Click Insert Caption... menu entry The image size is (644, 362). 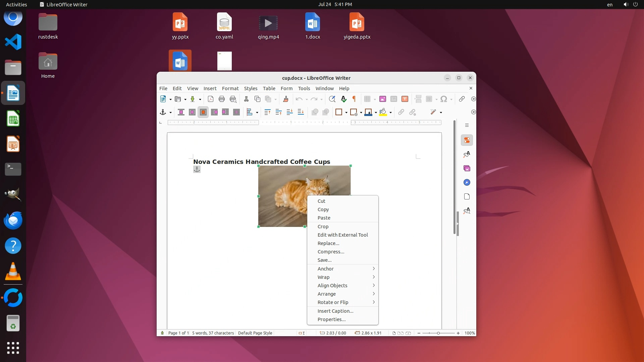[335, 311]
